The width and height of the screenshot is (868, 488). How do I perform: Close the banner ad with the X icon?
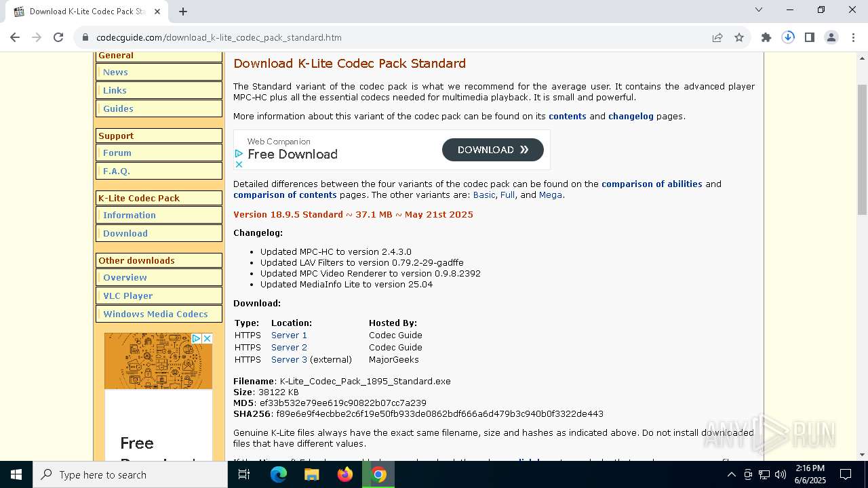239,164
